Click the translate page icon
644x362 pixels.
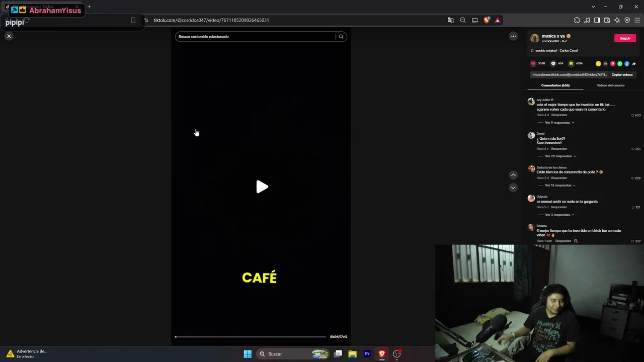(x=451, y=20)
